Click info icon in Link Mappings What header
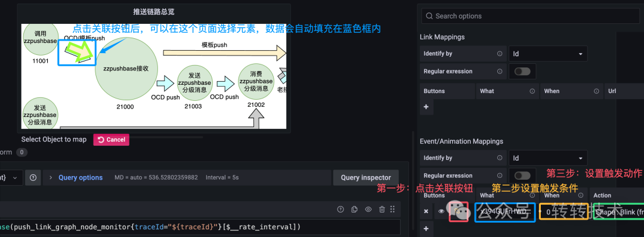Viewport: 644px width, 237px height. 532,91
